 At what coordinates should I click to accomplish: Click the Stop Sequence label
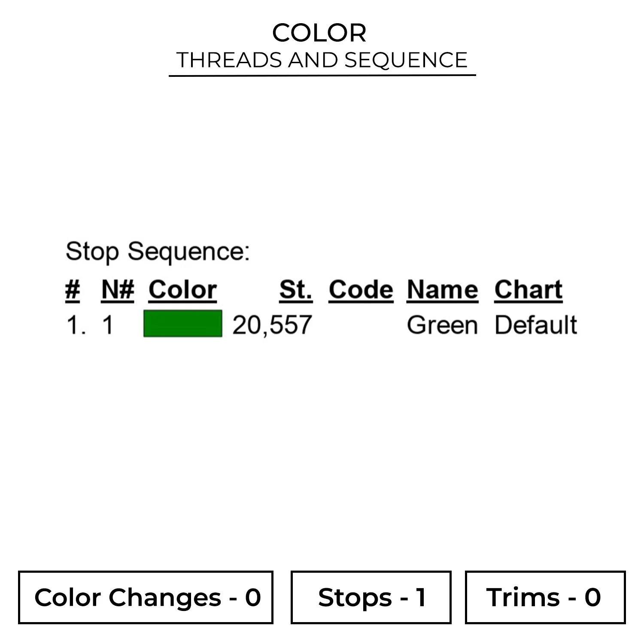point(158,252)
